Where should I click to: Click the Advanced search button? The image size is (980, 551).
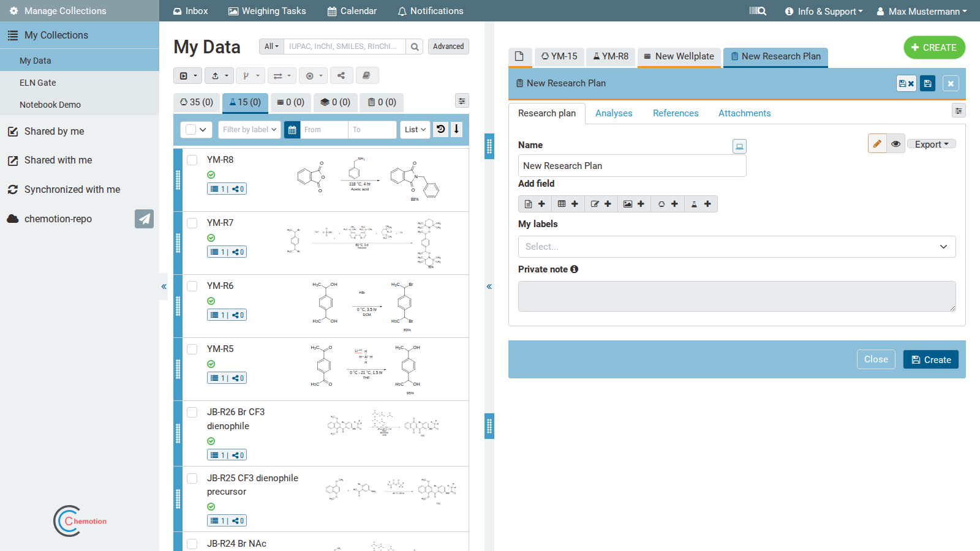point(448,47)
